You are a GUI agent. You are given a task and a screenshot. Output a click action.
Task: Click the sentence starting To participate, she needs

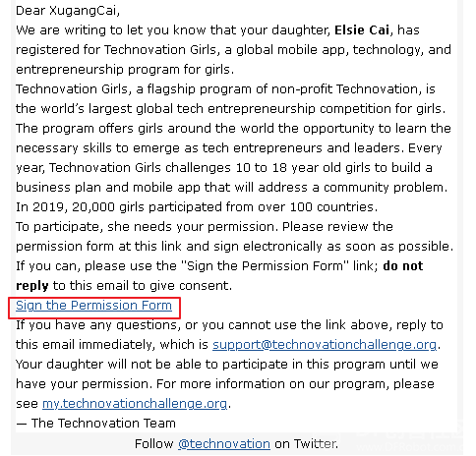pos(147,227)
